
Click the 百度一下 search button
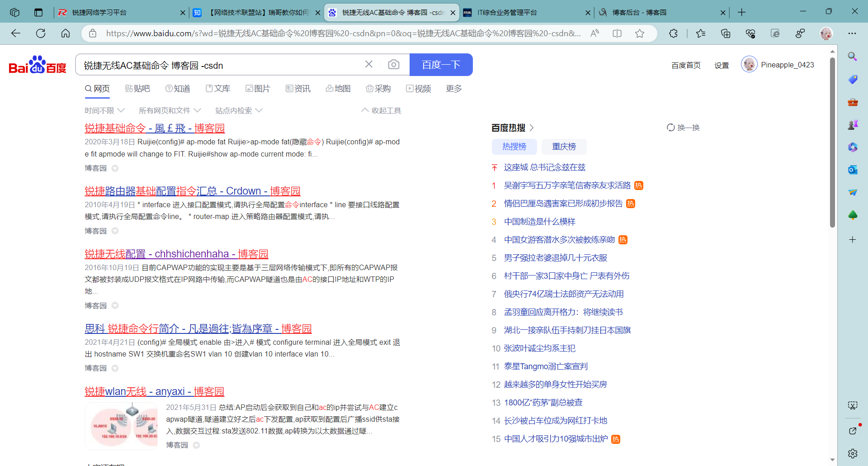click(441, 65)
